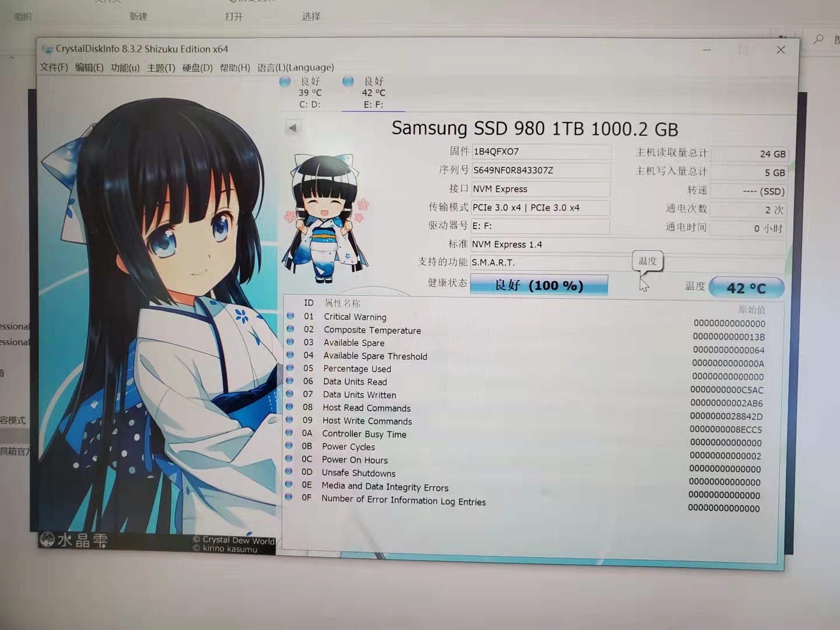The image size is (840, 630).
Task: Click the 良好 (100 %) health status button
Action: point(539,285)
